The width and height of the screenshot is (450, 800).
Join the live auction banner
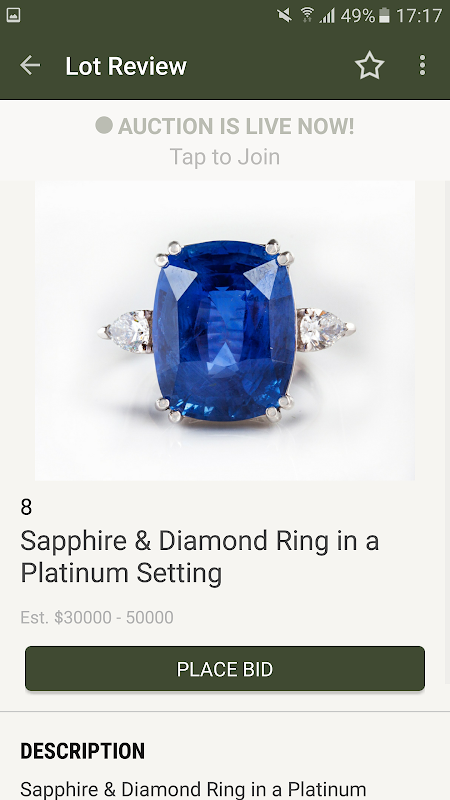(x=225, y=140)
